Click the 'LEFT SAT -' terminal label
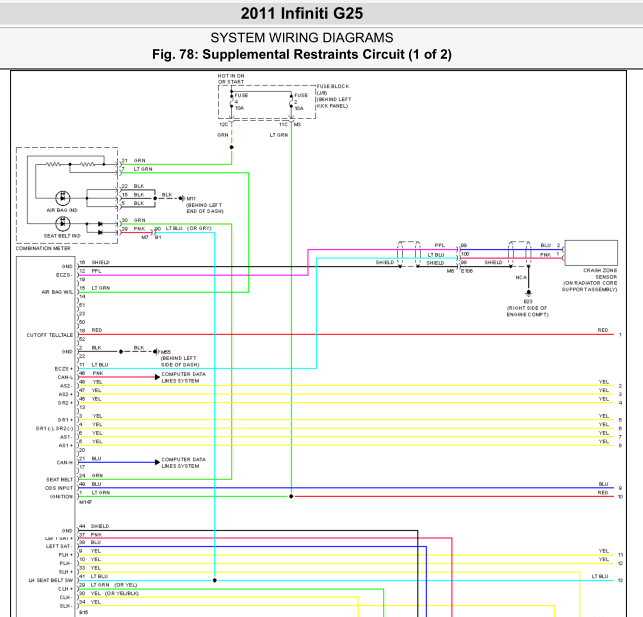The width and height of the screenshot is (643, 617). [x=59, y=546]
